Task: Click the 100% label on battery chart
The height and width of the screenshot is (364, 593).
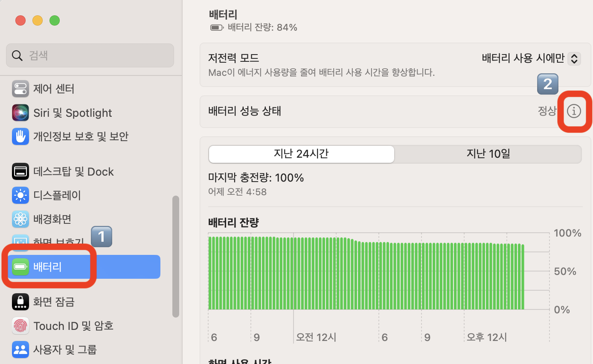Action: pyautogui.click(x=567, y=233)
